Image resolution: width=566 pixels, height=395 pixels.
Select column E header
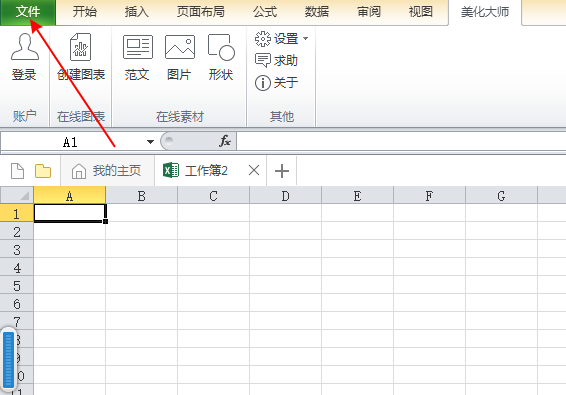pyautogui.click(x=357, y=195)
